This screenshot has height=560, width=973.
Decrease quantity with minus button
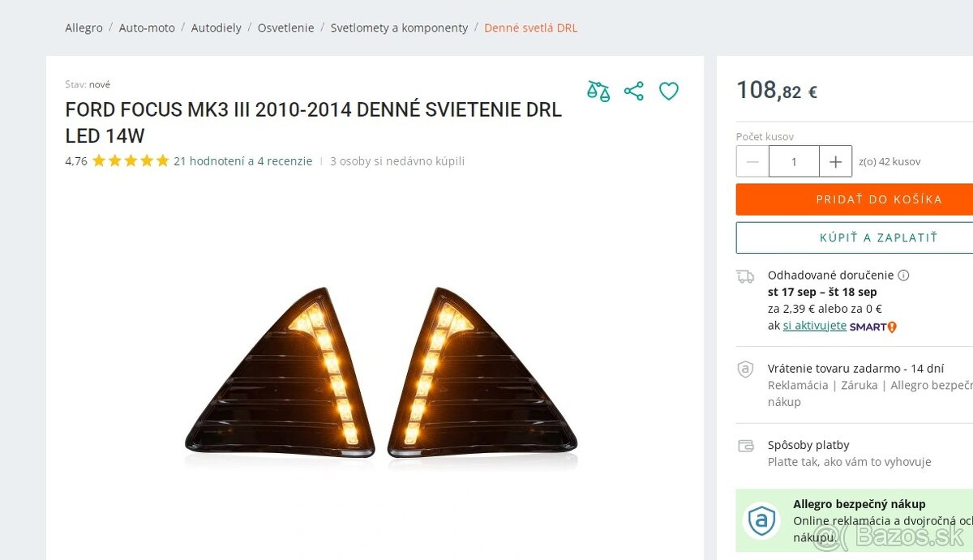(x=752, y=161)
